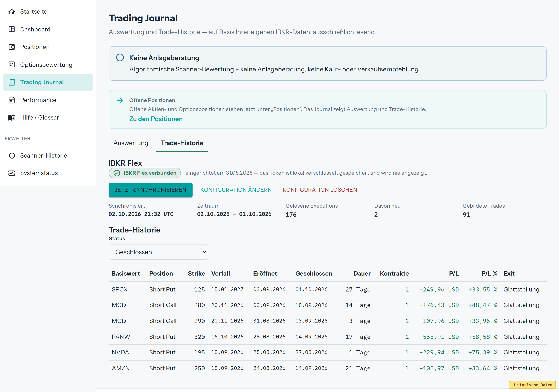The image size is (559, 392).
Task: Click the NVDA row symbol
Action: 120,352
